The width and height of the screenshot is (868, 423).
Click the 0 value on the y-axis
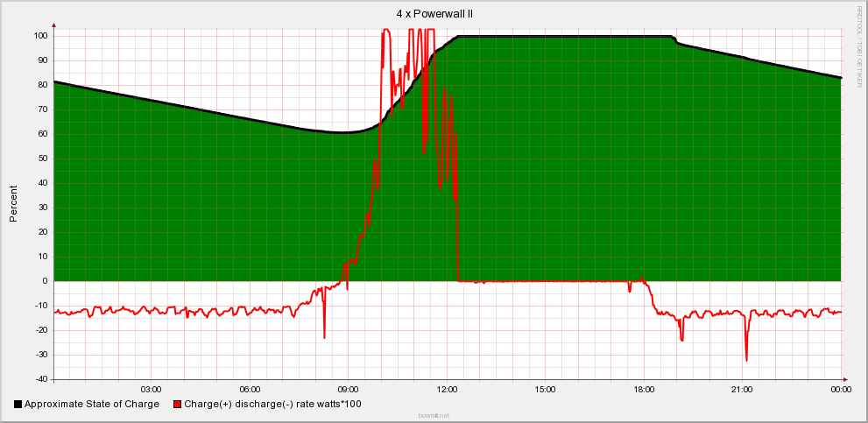pyautogui.click(x=46, y=281)
